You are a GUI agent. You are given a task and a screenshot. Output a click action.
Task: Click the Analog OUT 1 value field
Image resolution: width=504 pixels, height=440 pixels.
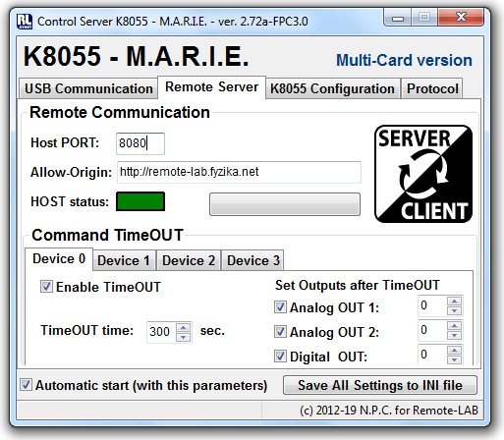click(x=432, y=305)
